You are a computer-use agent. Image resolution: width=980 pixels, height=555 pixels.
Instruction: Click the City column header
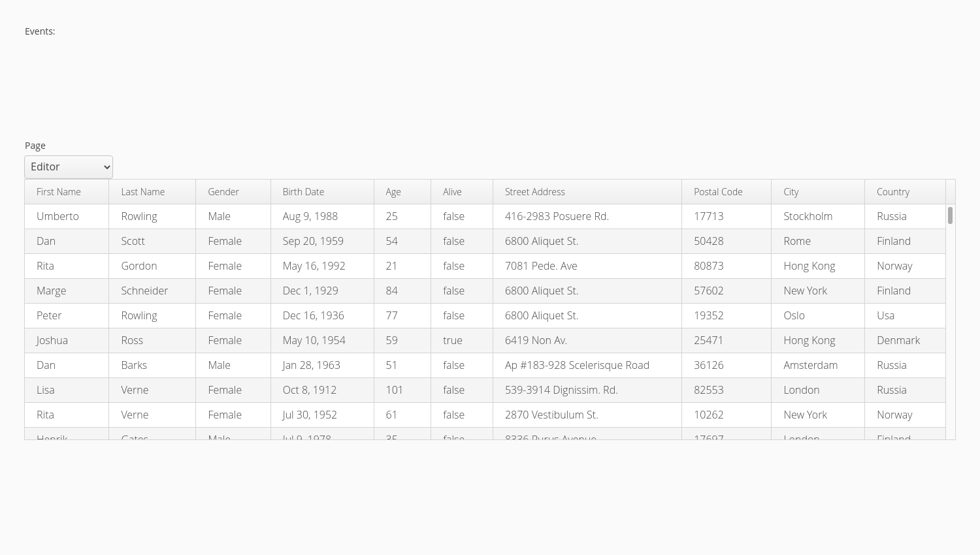[x=818, y=192]
